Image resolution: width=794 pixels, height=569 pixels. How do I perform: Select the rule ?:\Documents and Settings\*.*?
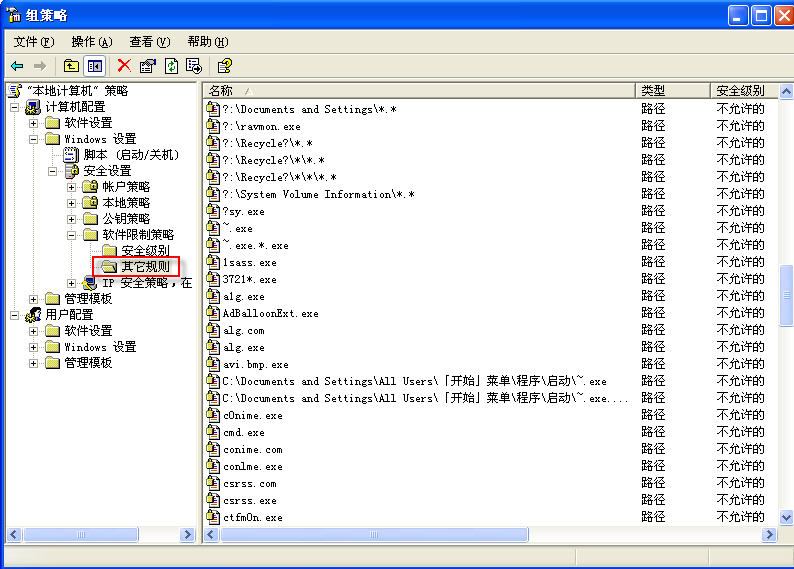pyautogui.click(x=309, y=109)
